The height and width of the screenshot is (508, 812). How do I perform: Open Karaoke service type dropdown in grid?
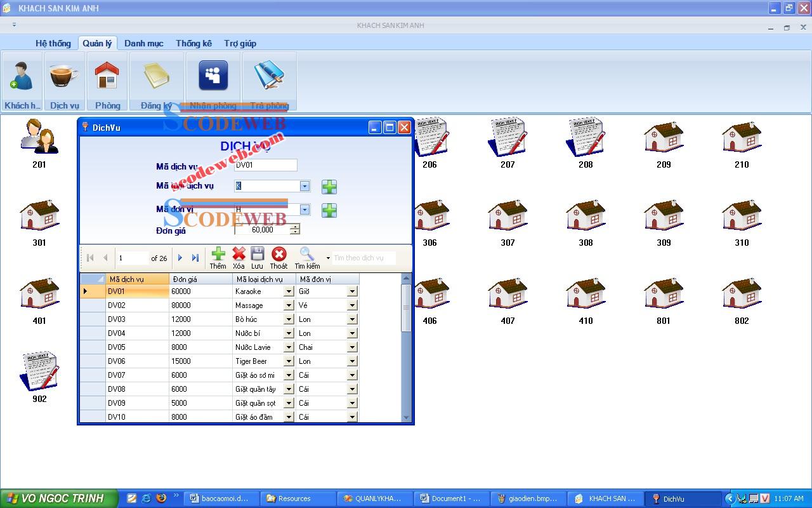tap(289, 291)
